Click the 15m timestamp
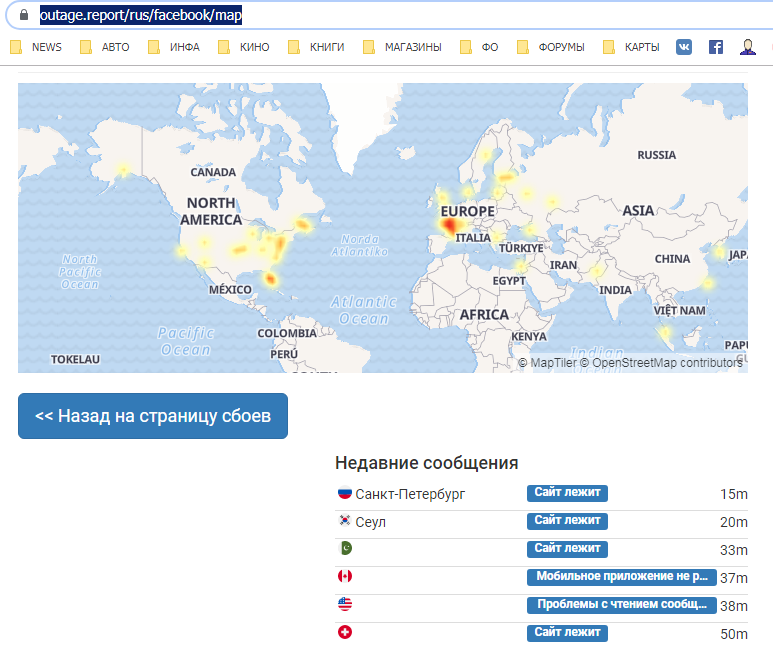The height and width of the screenshot is (669, 773). coord(734,494)
